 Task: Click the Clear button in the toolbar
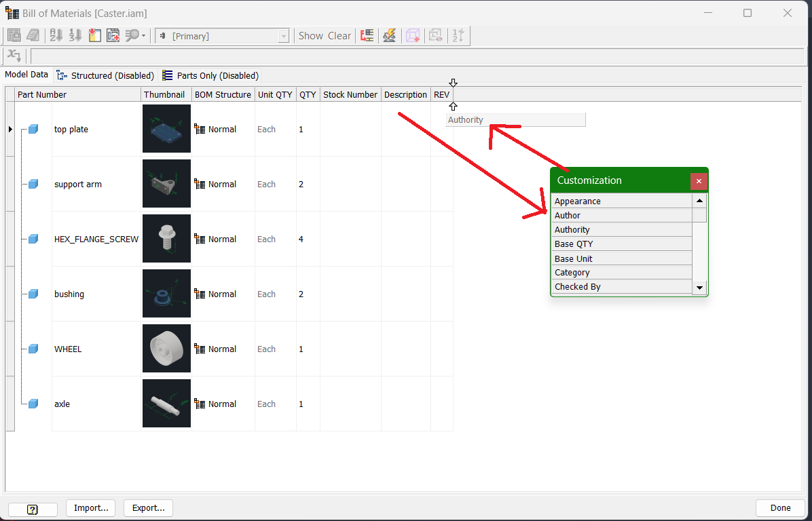pyautogui.click(x=339, y=36)
